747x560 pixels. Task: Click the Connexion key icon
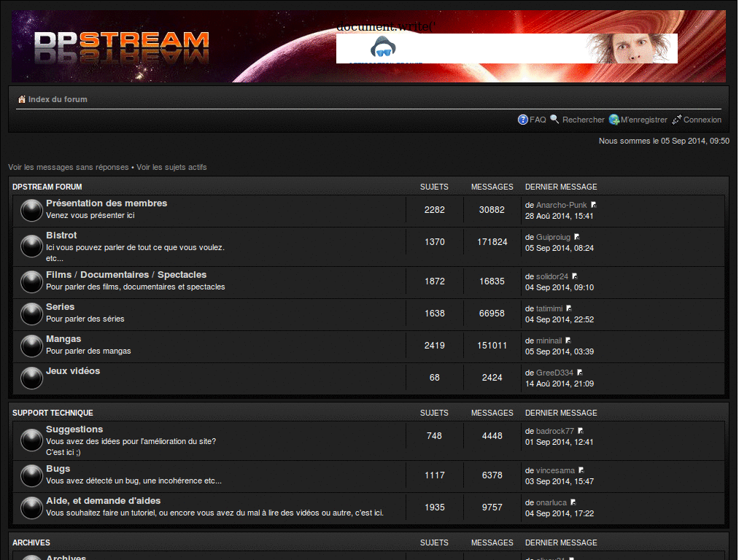(677, 120)
